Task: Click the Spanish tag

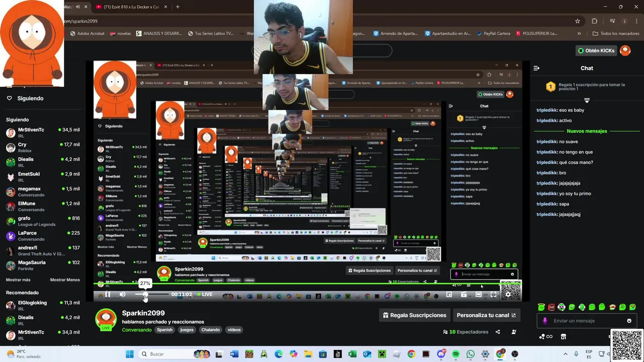Action: coord(165,330)
